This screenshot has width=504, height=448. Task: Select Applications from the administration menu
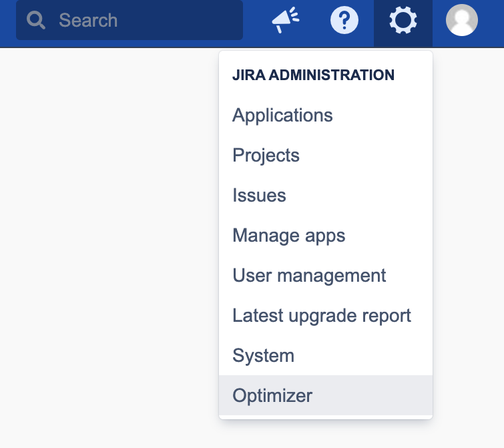point(282,116)
